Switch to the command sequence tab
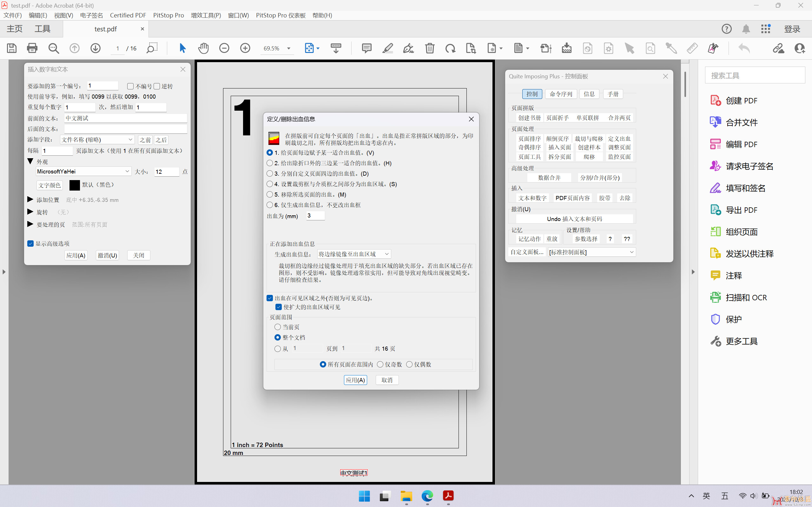Image resolution: width=812 pixels, height=507 pixels. tap(561, 94)
